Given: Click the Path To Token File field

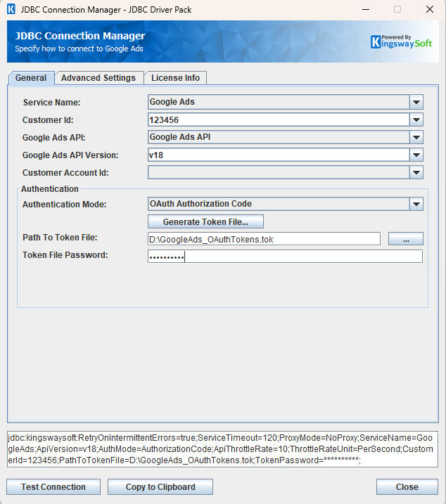Looking at the screenshot, I should [265, 239].
